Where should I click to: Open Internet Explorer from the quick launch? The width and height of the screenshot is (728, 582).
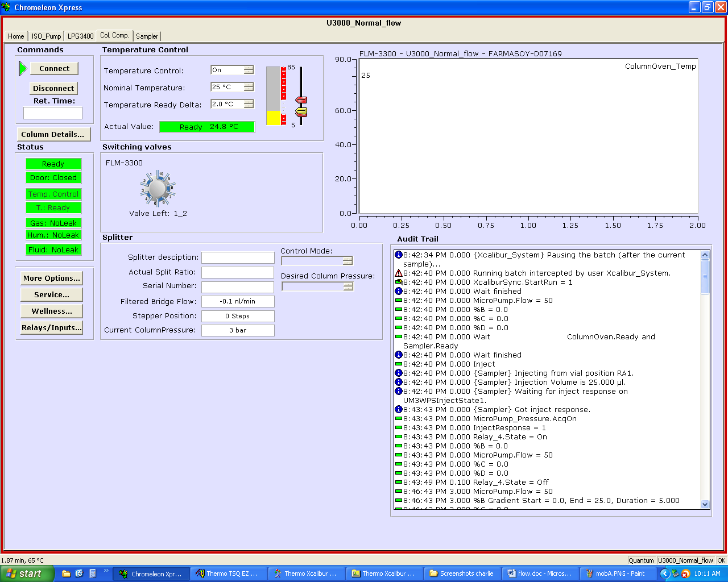pos(79,573)
